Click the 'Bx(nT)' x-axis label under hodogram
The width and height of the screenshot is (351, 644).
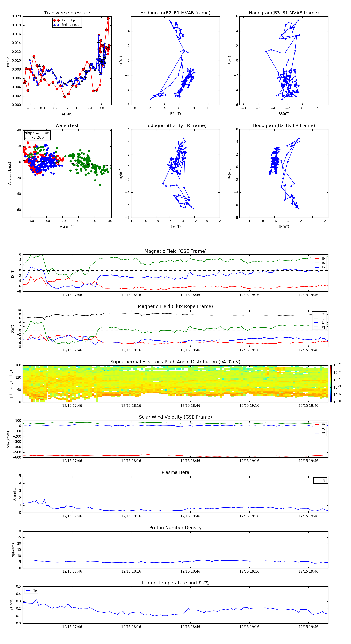284,227
